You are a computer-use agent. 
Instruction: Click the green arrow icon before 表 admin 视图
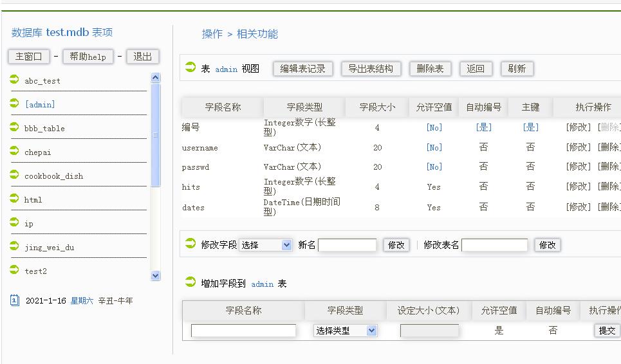click(190, 68)
